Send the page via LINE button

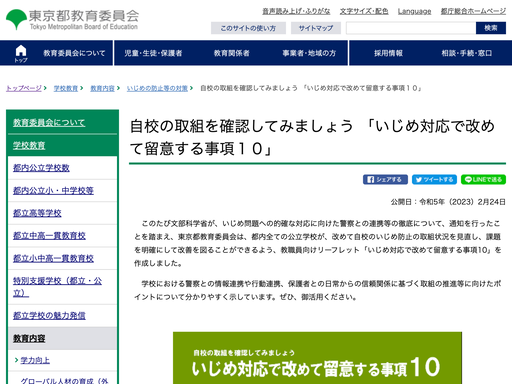pos(483,180)
